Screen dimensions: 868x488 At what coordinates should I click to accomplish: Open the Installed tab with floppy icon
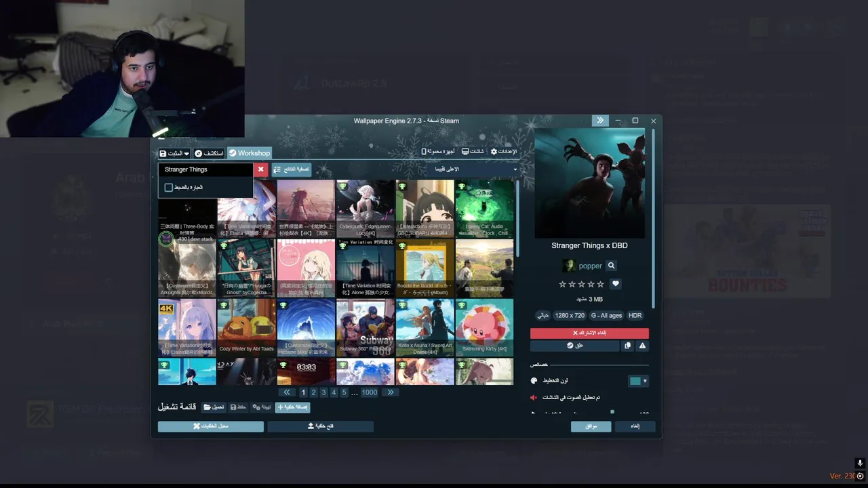click(171, 154)
